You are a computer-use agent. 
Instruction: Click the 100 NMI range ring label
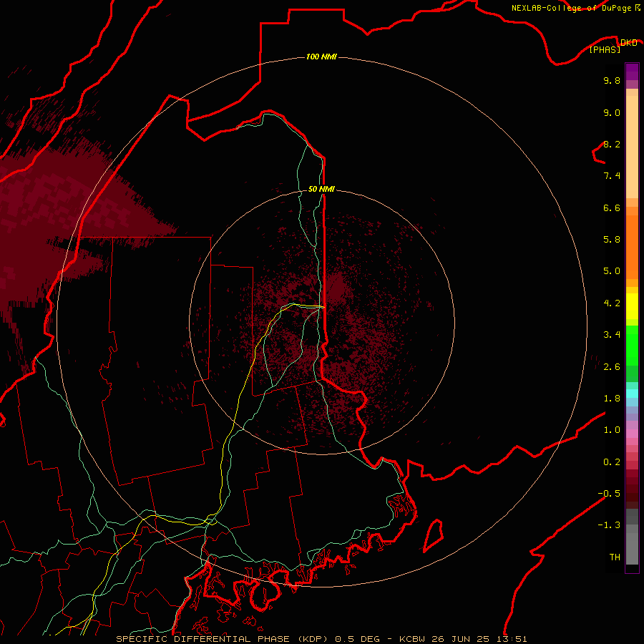point(321,57)
